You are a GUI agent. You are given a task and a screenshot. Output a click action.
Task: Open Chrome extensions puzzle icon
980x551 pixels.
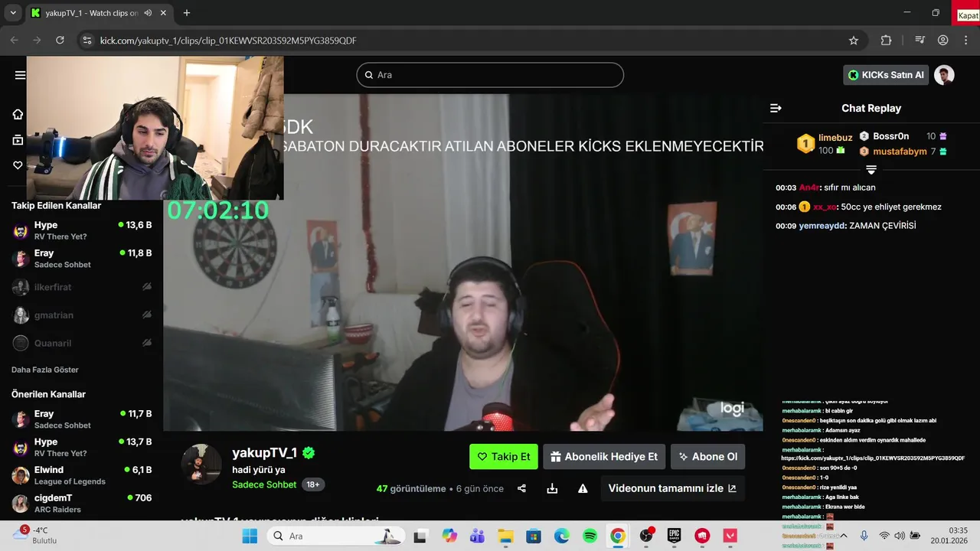coord(886,41)
